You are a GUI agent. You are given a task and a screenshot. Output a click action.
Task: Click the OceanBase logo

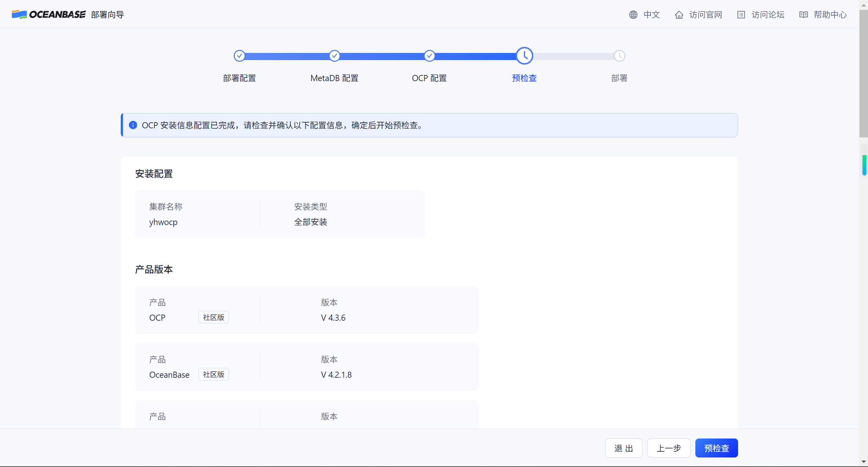tap(49, 14)
